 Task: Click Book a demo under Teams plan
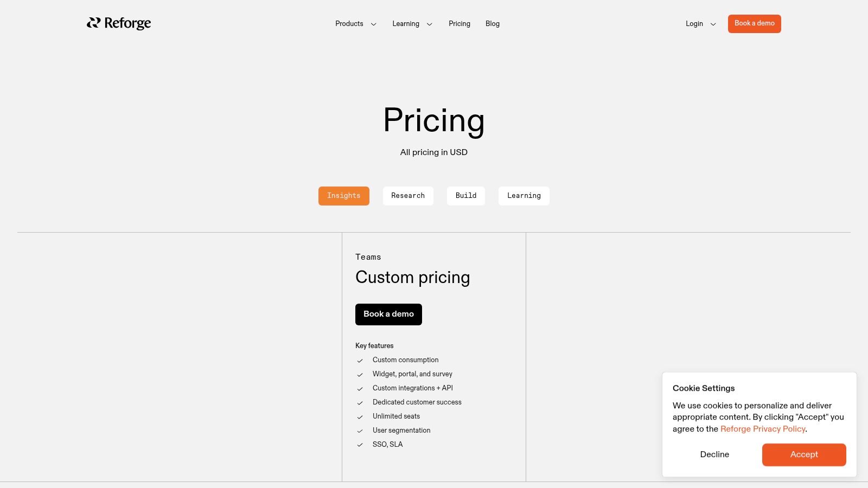click(x=388, y=314)
